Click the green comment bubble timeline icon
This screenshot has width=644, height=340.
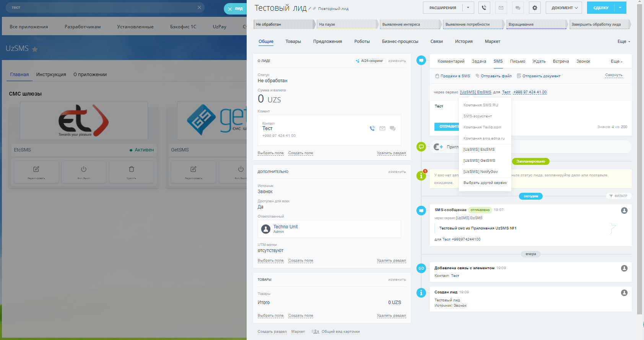(421, 146)
